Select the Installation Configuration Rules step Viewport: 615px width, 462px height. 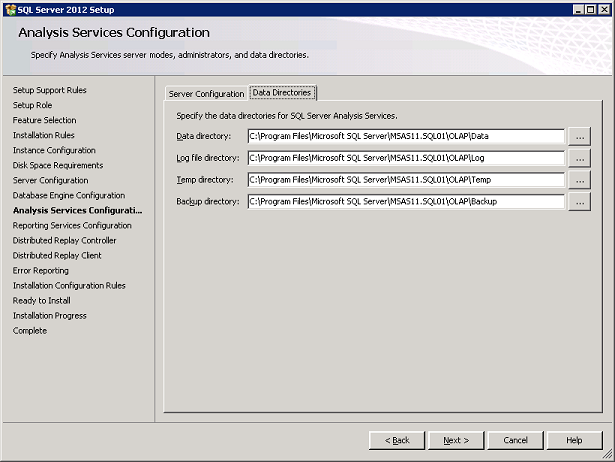[x=69, y=286]
